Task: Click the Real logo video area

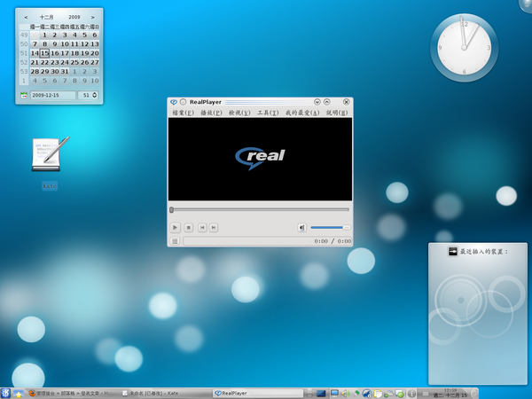Action: [x=260, y=159]
